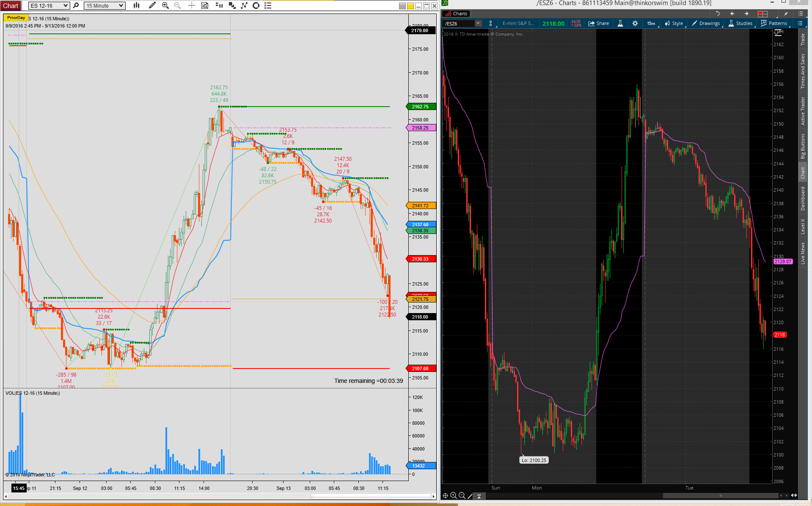Open the 15m timeframe selector
Viewport: 812px width, 506px height.
point(652,24)
